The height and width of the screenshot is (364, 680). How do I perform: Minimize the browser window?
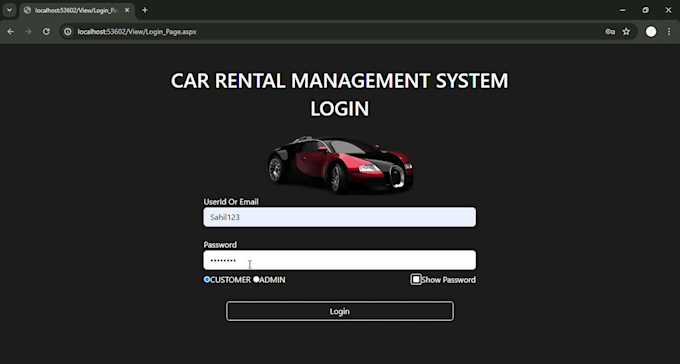[623, 10]
